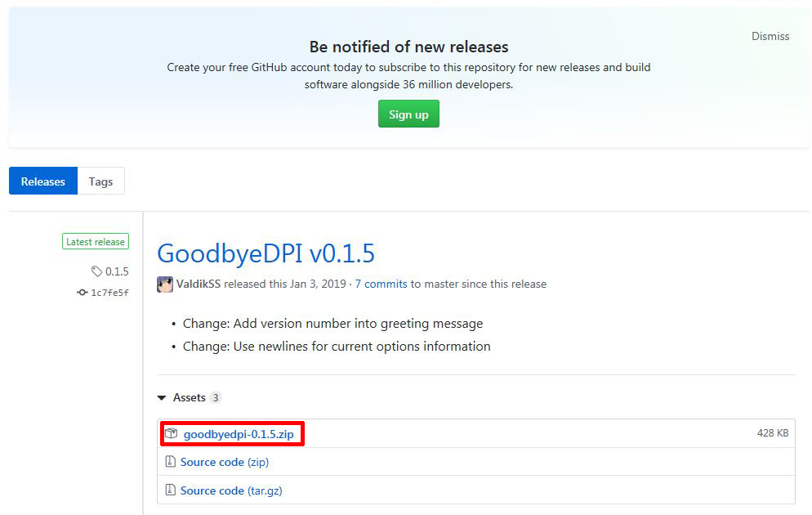Download Source code (tar.gz)

[x=231, y=490]
